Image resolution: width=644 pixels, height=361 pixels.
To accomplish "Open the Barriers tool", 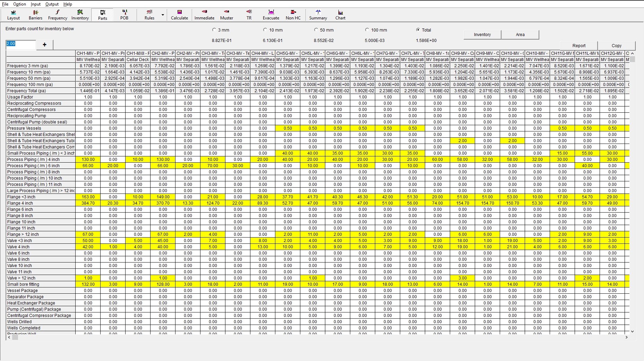I will pos(35,15).
